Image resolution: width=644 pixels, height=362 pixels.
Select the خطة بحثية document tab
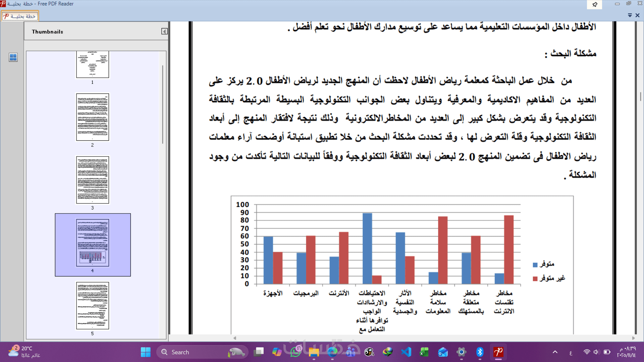[20, 16]
